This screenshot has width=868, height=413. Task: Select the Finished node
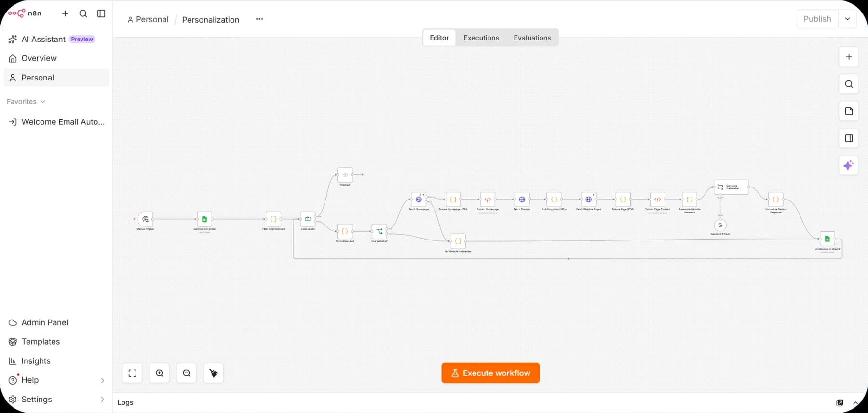click(345, 174)
